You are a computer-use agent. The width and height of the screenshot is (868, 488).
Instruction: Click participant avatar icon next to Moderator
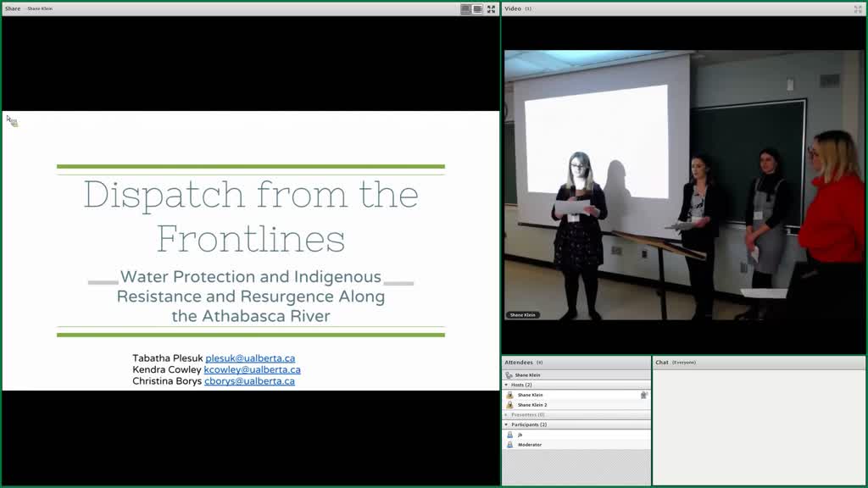point(509,445)
